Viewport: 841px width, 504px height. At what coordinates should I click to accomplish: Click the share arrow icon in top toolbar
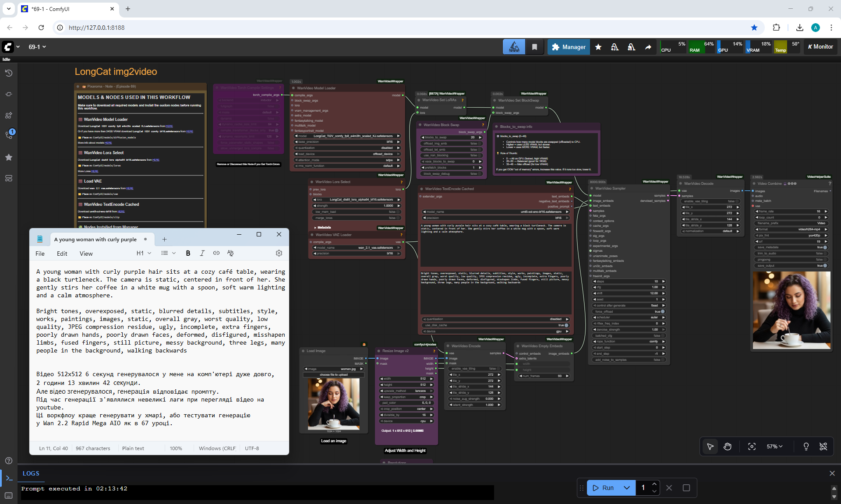coord(648,47)
